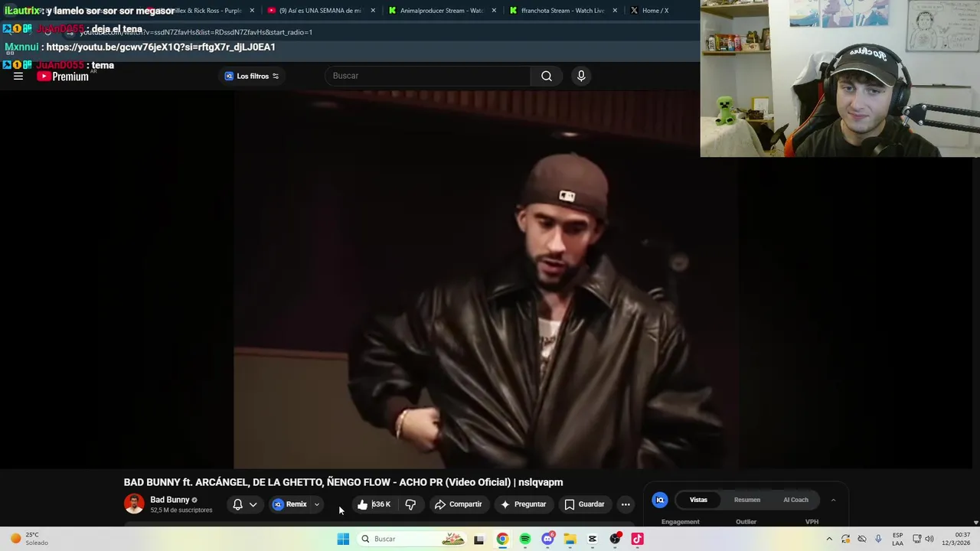980x551 pixels.
Task: Switch to the AI Coach tab
Action: click(795, 500)
